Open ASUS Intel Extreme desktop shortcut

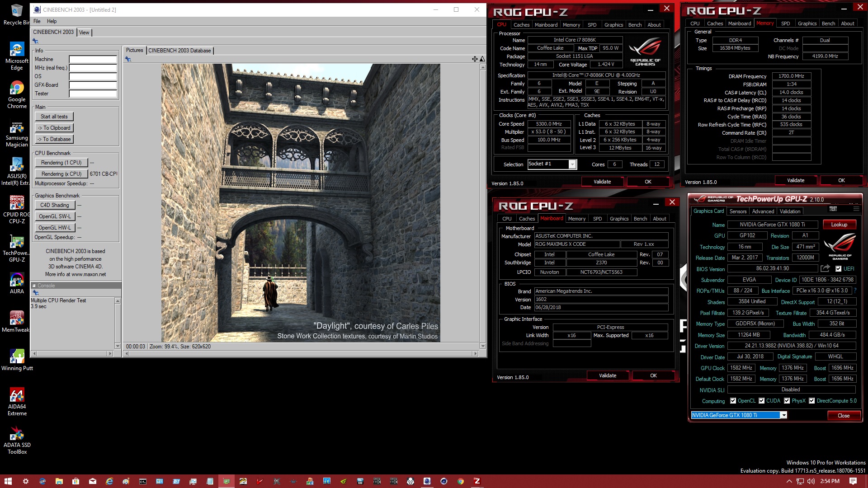pos(16,171)
